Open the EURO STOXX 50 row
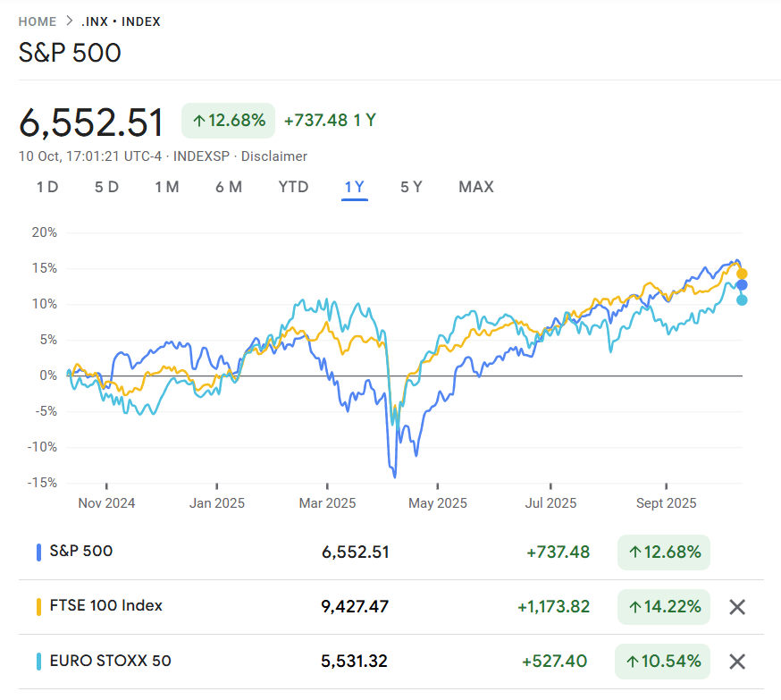This screenshot has height=700, width=781. (110, 662)
